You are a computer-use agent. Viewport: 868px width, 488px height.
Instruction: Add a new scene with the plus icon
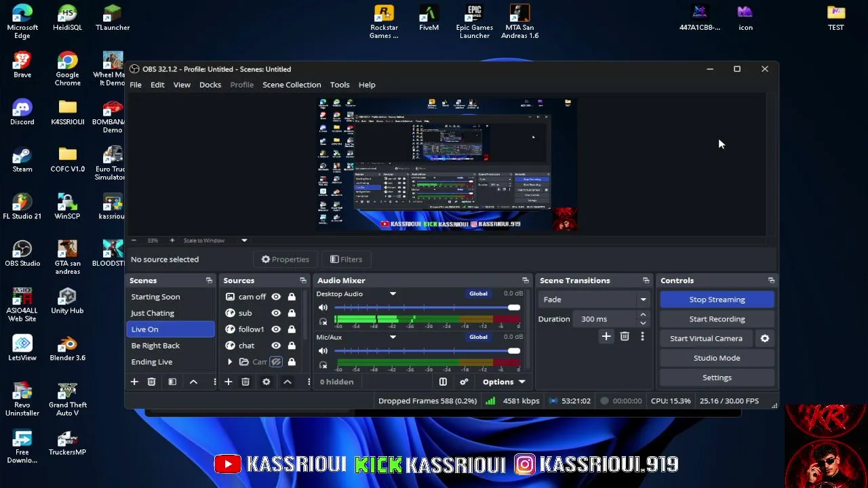coord(134,382)
